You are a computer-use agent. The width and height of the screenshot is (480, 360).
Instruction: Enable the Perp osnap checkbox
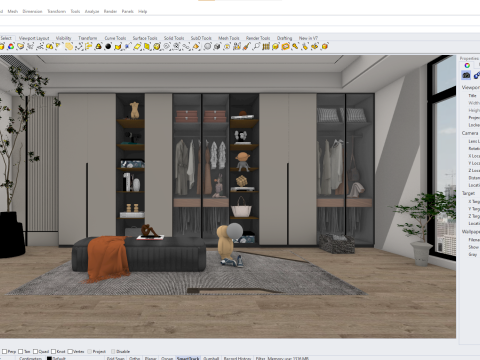4,351
